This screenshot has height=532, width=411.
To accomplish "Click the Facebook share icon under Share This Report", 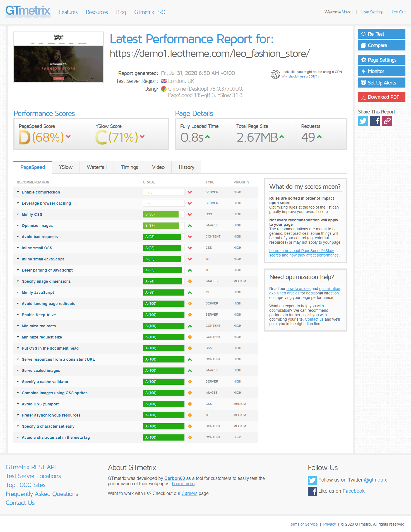I will 375,121.
